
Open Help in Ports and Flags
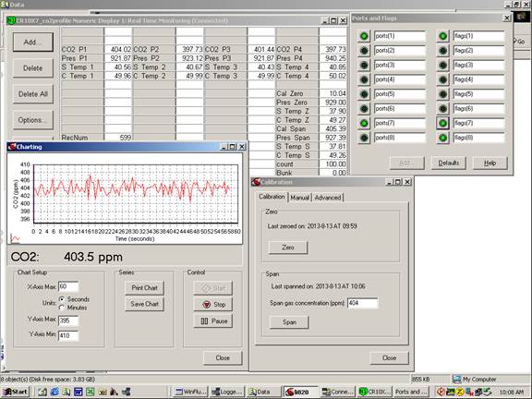pyautogui.click(x=490, y=163)
